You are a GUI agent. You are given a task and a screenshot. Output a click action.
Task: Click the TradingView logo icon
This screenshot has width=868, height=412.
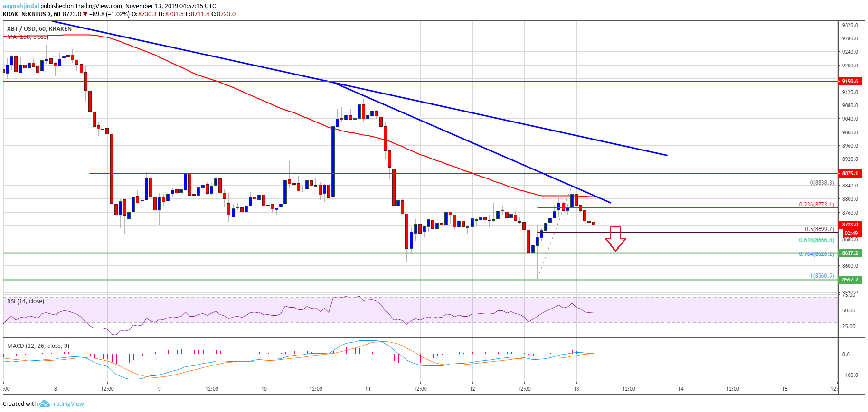44,403
